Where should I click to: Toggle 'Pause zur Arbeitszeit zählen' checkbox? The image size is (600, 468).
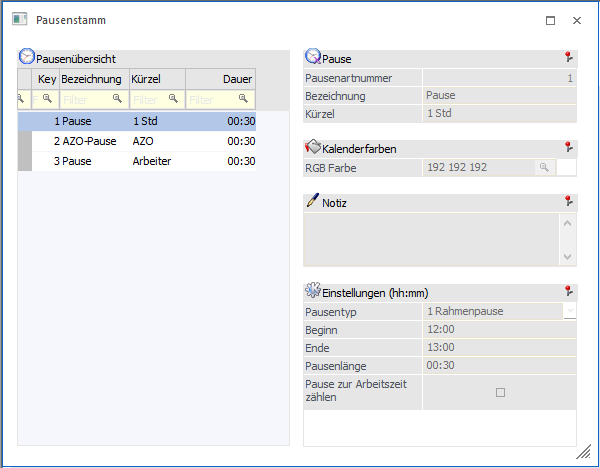coord(500,393)
